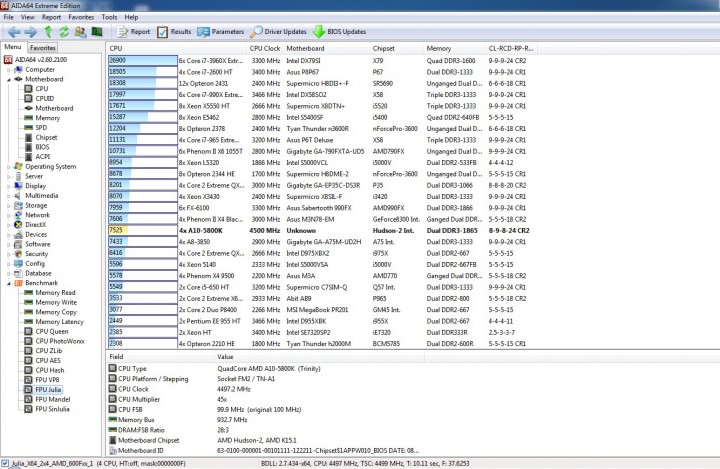Open the Memory Copy benchmark
Screen dimensions: 720x469
pos(56,312)
